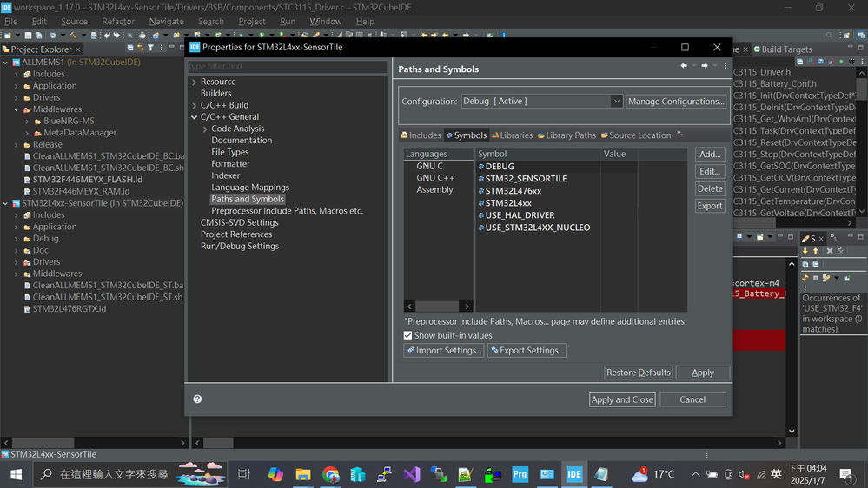Image resolution: width=868 pixels, height=488 pixels.
Task: Open Chrome from the taskbar
Action: (x=330, y=474)
